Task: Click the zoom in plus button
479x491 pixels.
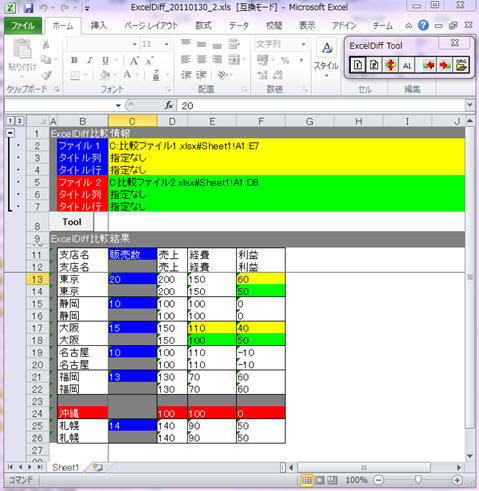Action: coord(457,480)
